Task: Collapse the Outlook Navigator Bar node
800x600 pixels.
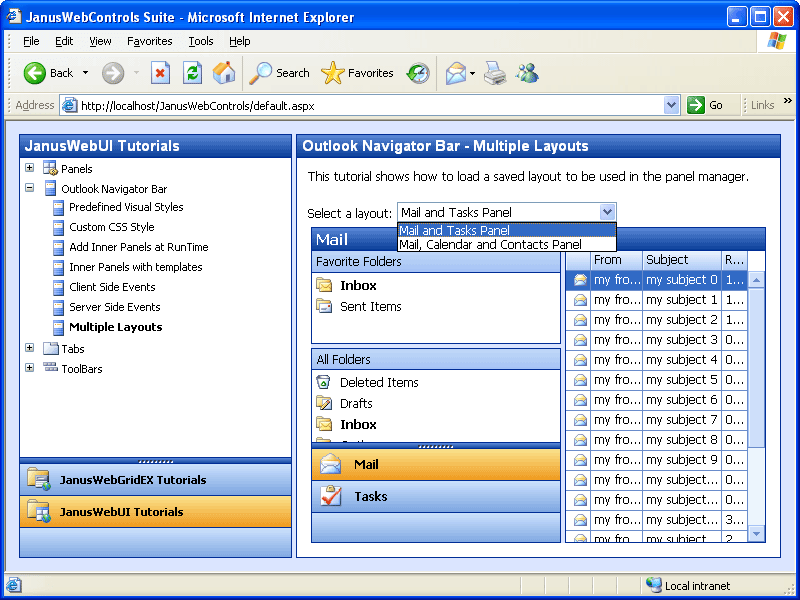Action: pos(30,188)
